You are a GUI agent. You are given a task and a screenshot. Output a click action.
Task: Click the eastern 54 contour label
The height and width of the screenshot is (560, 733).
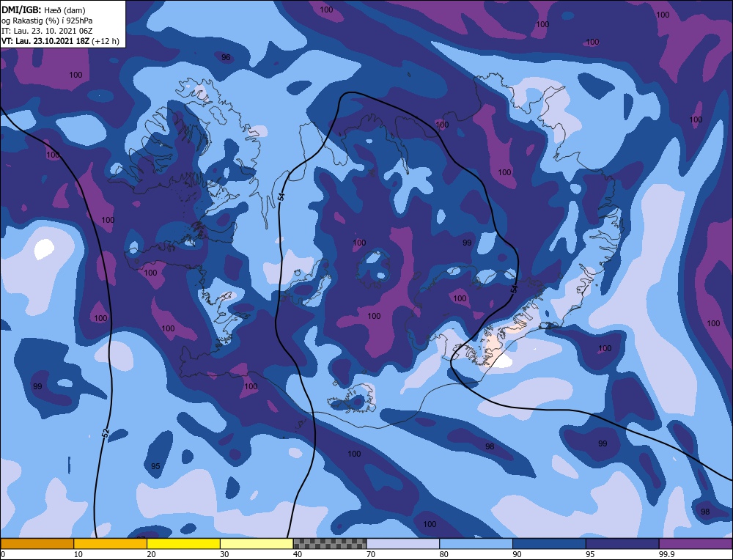(x=515, y=290)
